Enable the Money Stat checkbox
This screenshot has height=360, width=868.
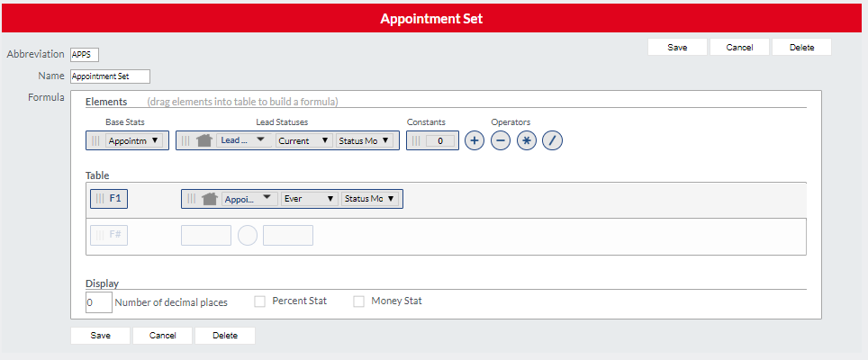pos(358,301)
